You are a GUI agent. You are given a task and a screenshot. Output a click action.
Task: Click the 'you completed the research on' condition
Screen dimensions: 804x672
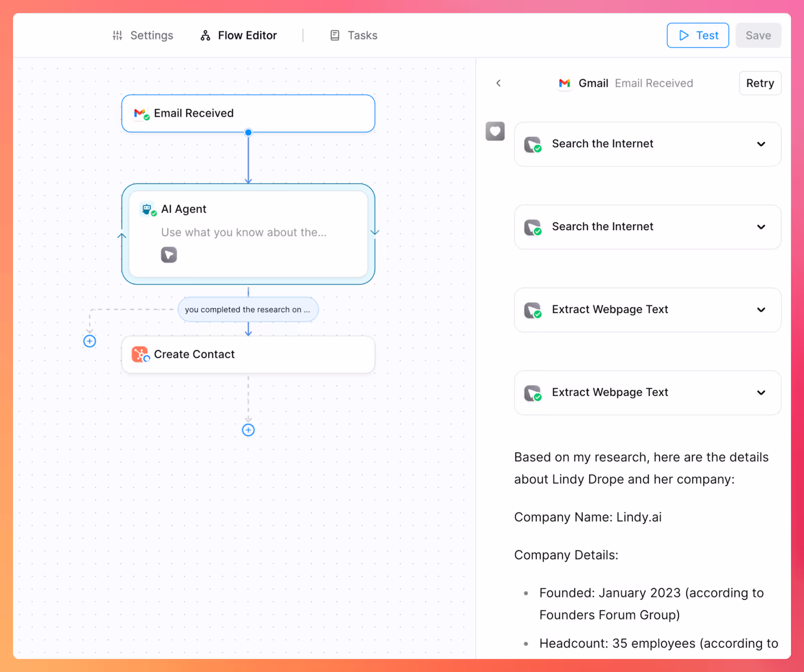point(248,310)
